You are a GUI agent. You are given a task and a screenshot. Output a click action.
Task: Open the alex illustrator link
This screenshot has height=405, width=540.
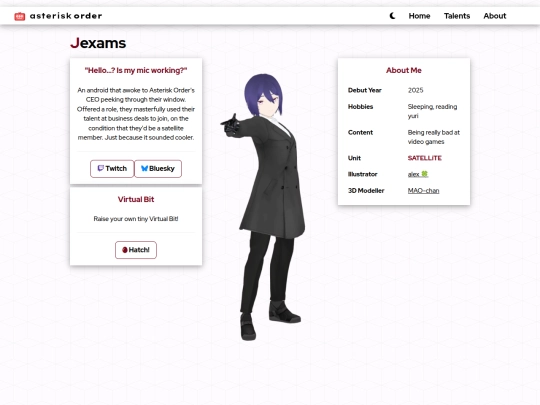pyautogui.click(x=418, y=174)
